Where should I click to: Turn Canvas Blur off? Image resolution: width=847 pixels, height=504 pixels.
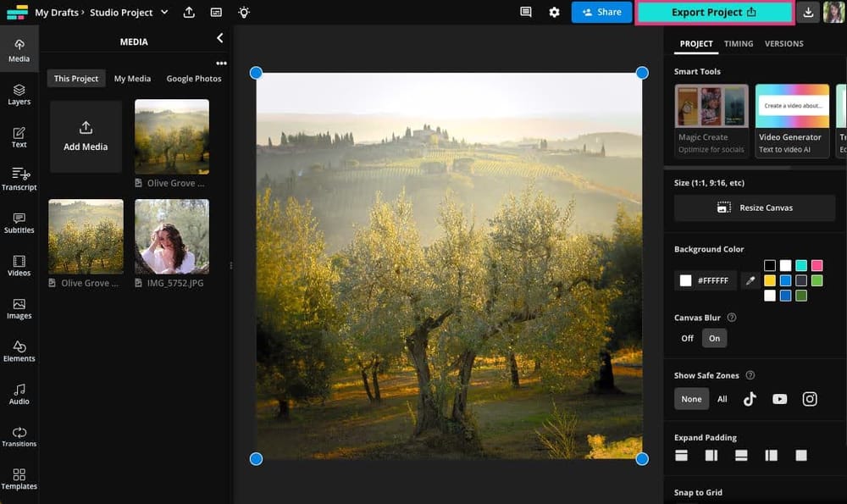click(687, 338)
